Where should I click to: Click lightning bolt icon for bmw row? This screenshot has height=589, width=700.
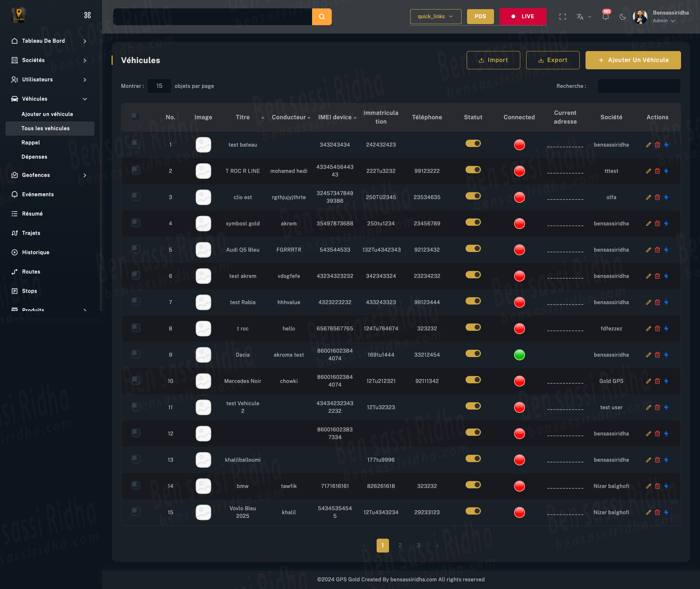[666, 486]
